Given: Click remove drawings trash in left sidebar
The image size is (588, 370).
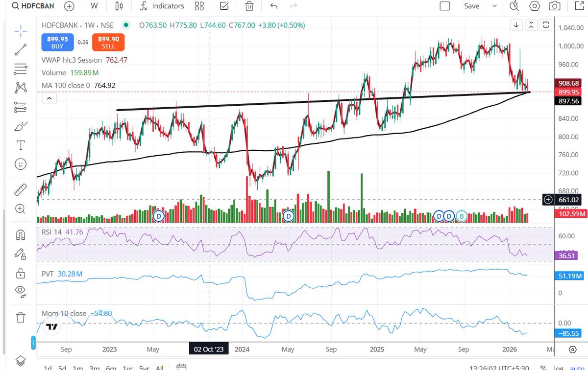Looking at the screenshot, I should (x=21, y=318).
